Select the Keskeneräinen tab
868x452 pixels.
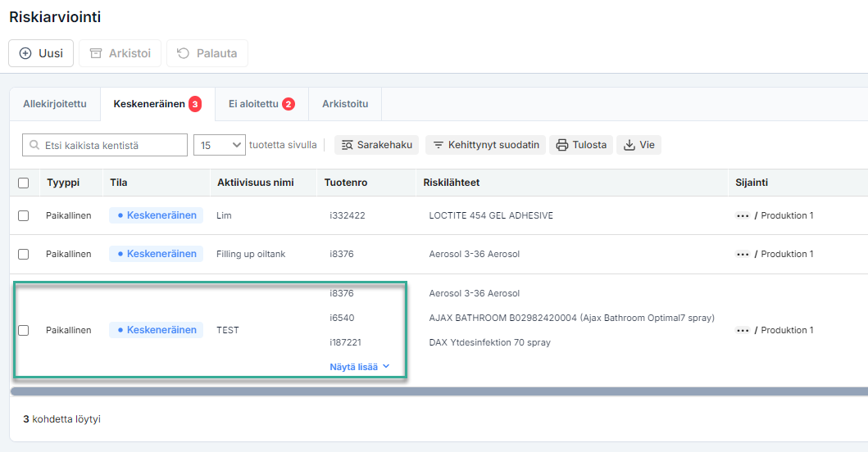click(x=157, y=104)
